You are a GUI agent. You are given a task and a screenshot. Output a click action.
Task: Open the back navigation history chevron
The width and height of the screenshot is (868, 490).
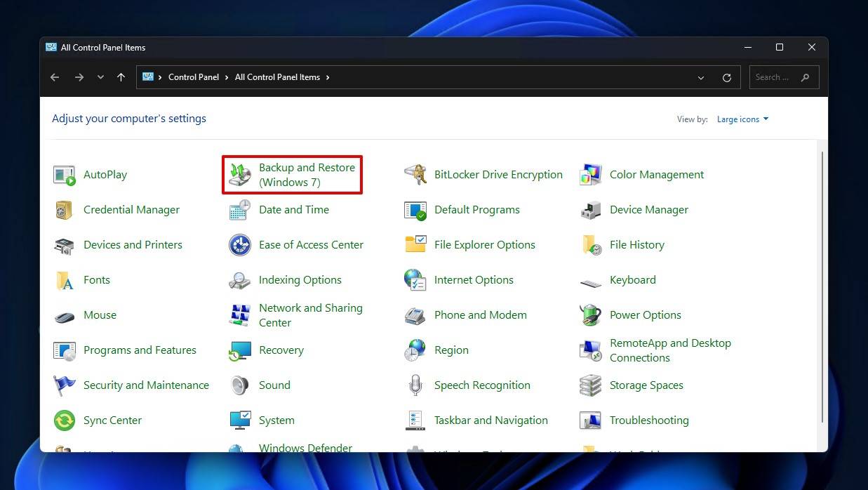coord(100,77)
